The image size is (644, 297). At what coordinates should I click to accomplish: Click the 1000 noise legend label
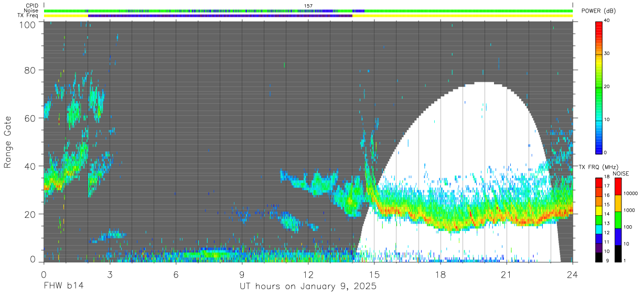click(629, 210)
